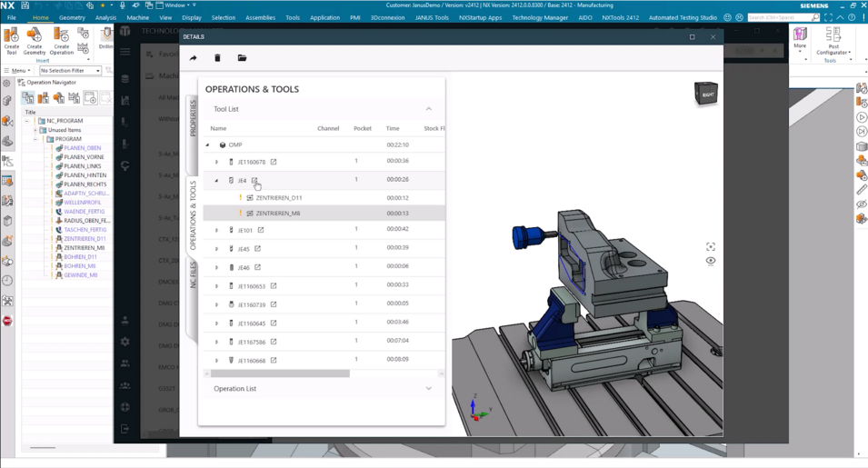Open the Analysis ribbon tab
The image size is (868, 468).
point(105,17)
